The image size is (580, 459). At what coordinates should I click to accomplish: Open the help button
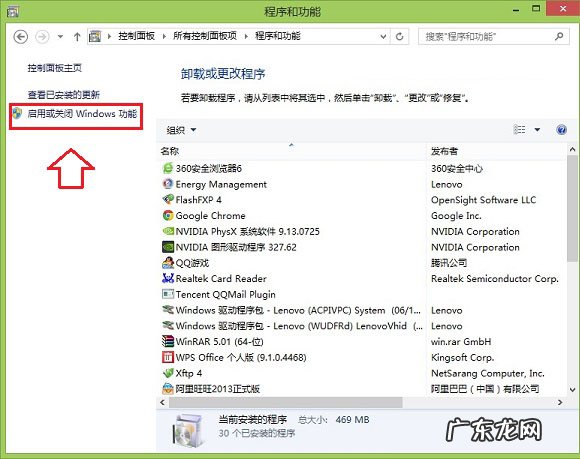click(561, 130)
